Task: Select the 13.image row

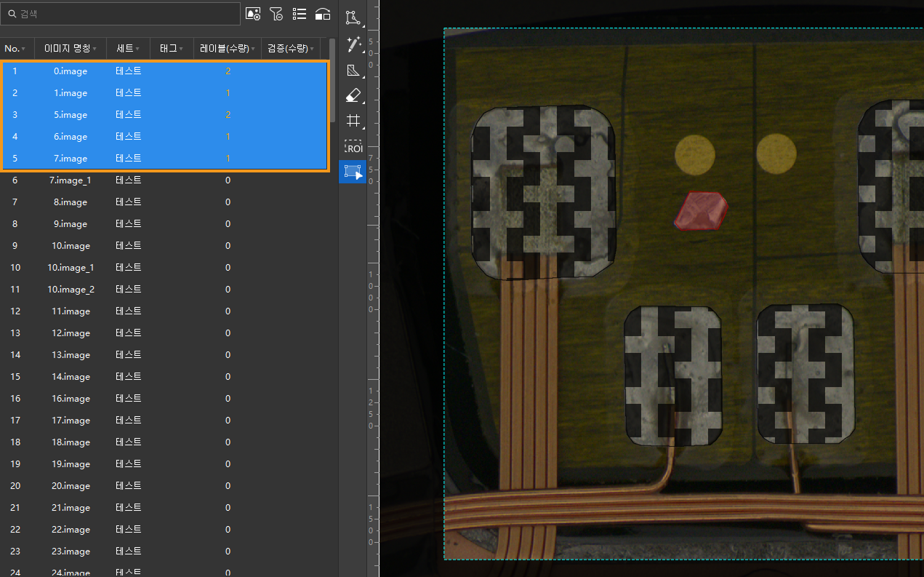Action: click(165, 355)
